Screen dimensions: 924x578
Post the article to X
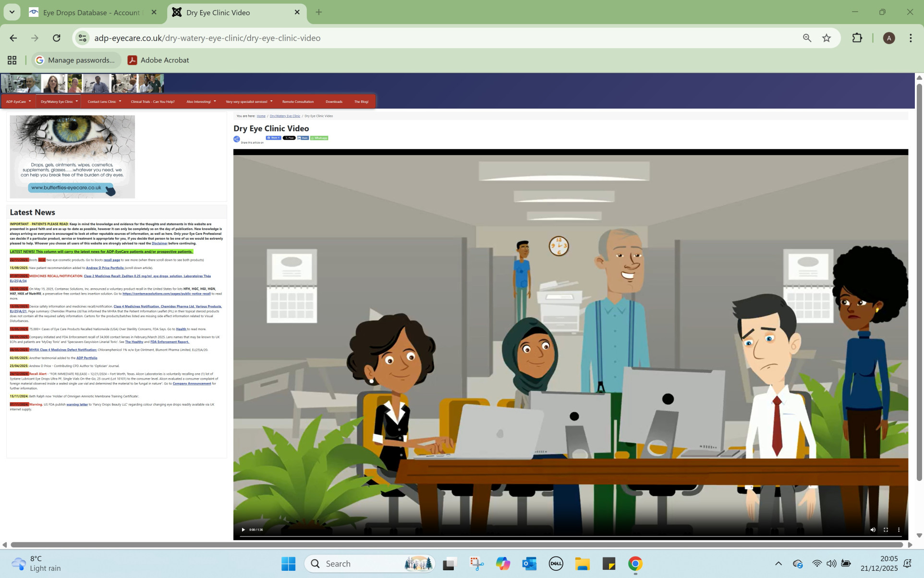point(289,138)
